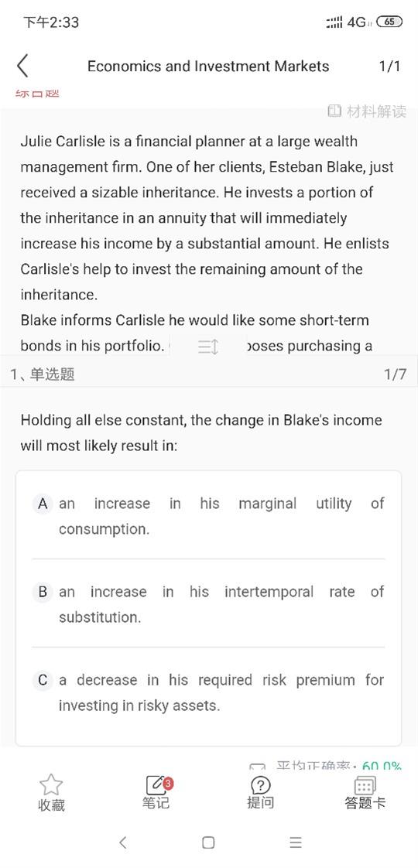Screen dimensions: 418x868
Task: Tap the 综合题 tab label
Action: (x=38, y=93)
